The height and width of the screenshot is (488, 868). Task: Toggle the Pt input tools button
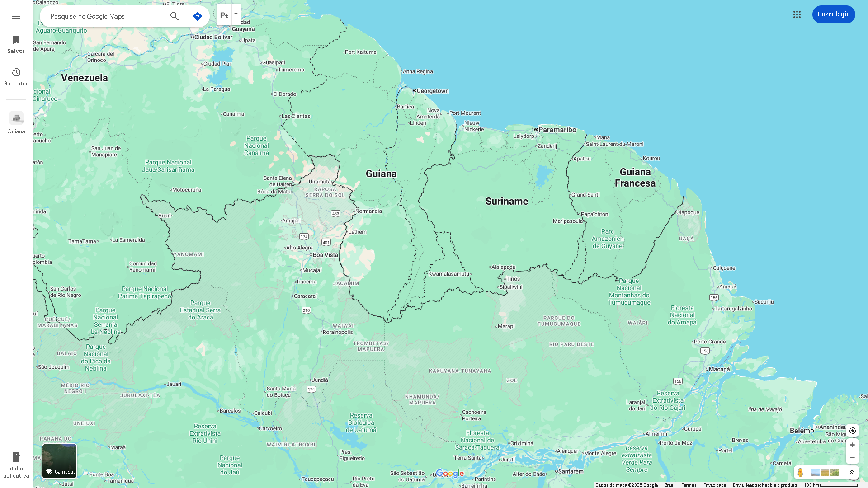[x=224, y=15]
